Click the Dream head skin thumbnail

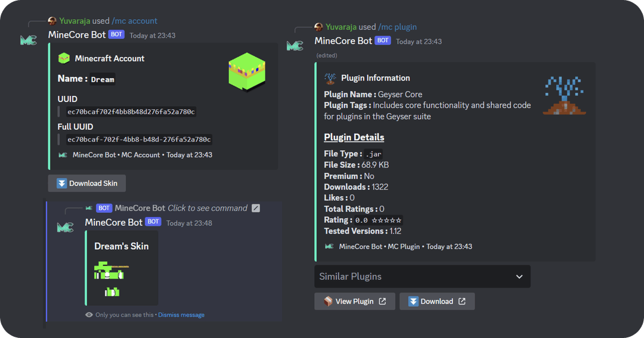pyautogui.click(x=247, y=72)
